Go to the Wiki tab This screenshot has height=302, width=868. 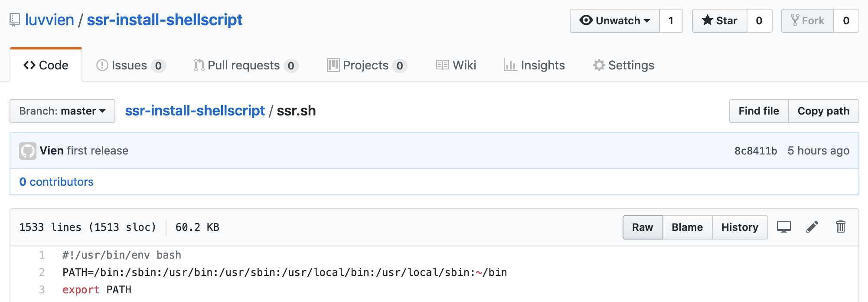pos(456,65)
